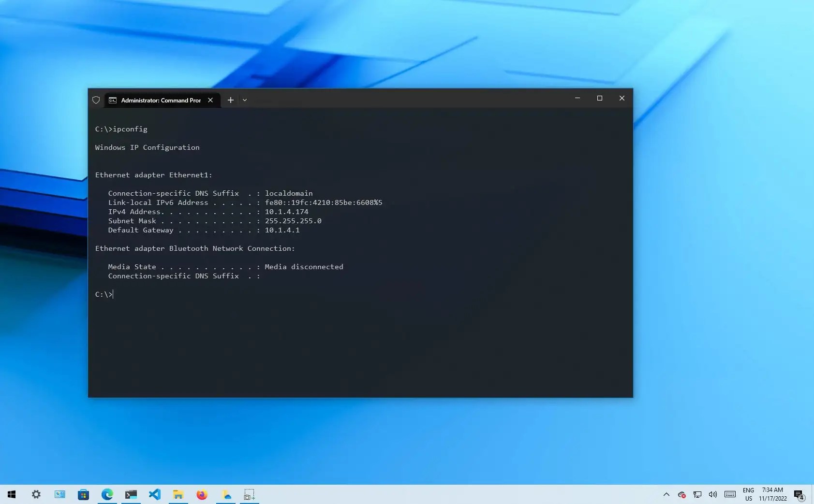Launch Visual Studio Code from the taskbar
Viewport: 814px width, 504px height.
pos(154,494)
